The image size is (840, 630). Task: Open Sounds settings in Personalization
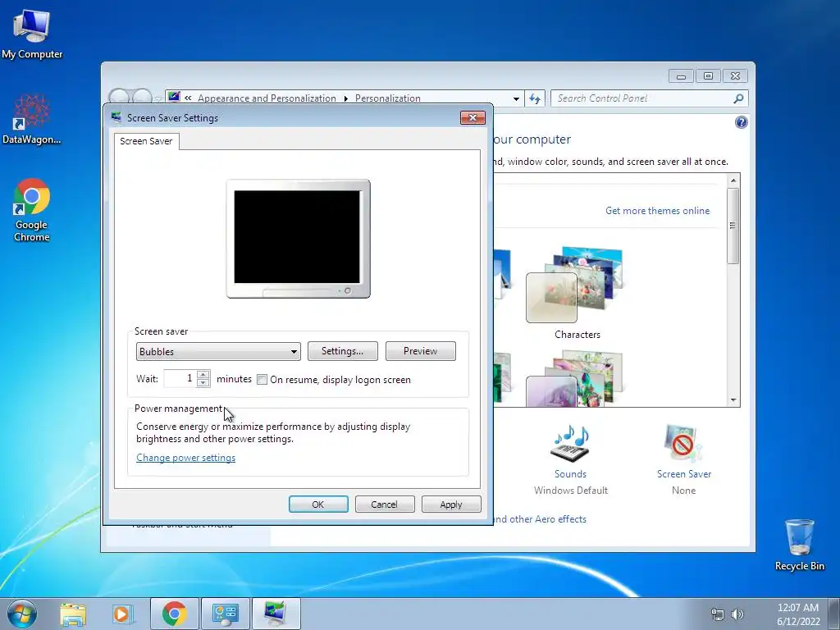(571, 459)
